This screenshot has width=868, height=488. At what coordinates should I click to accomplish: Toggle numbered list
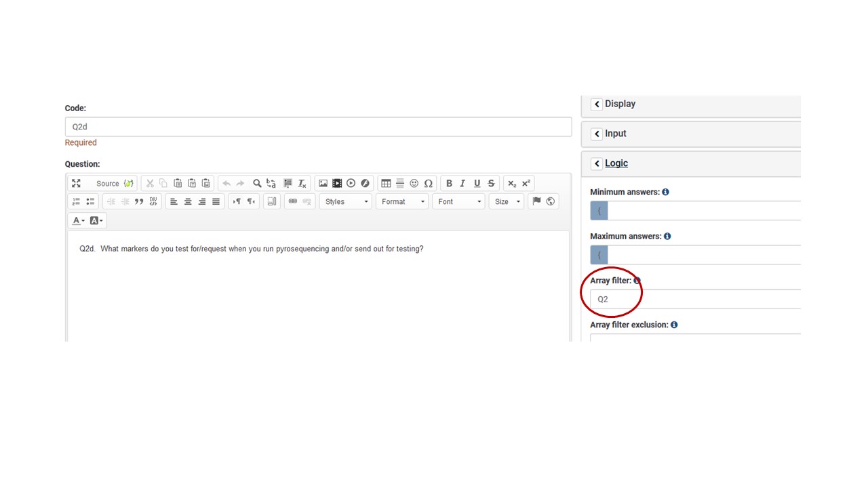point(76,202)
